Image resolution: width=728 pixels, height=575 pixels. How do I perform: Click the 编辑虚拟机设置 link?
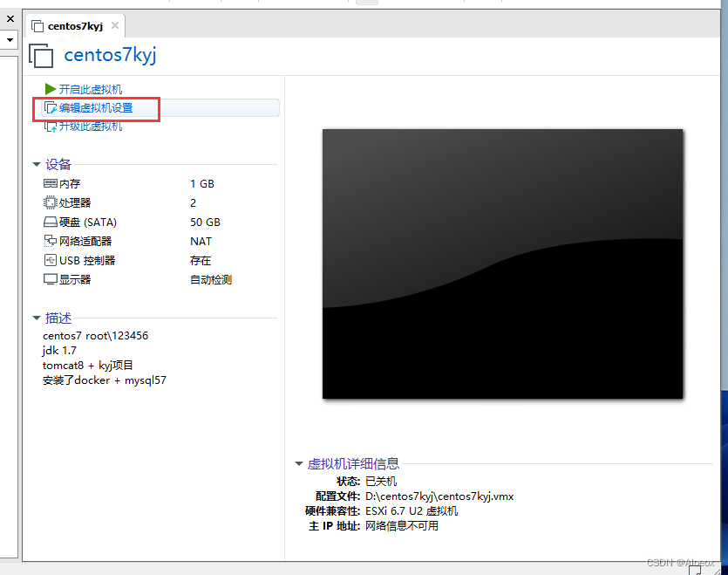click(x=96, y=108)
